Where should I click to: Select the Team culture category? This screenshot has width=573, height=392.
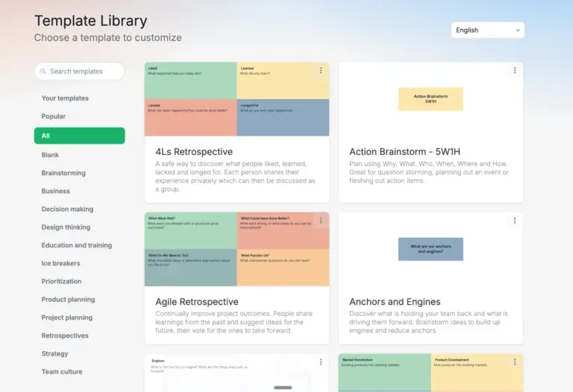[62, 372]
